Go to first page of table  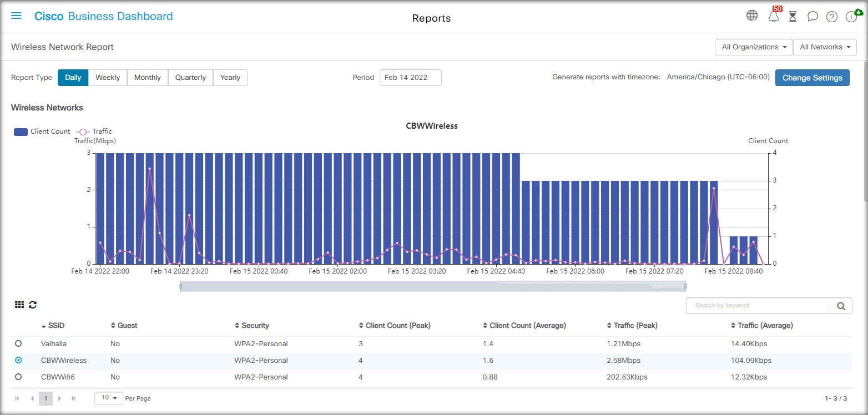coord(17,398)
